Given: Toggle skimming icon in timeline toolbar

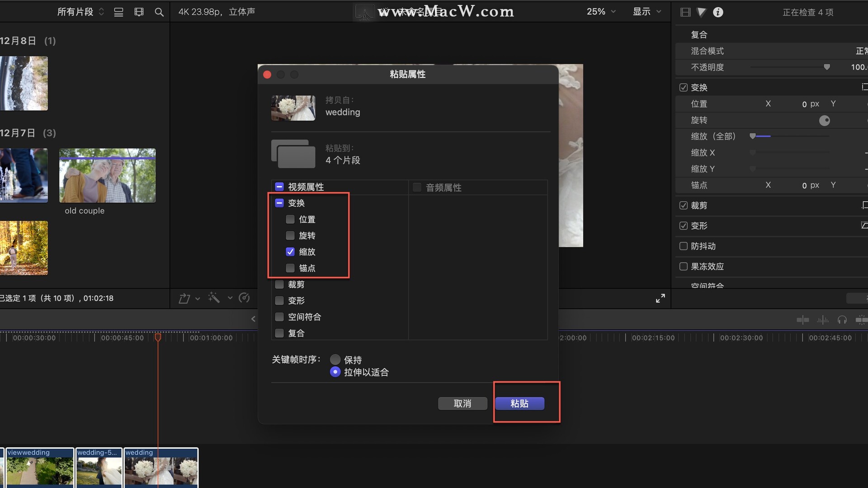Looking at the screenshot, I should (803, 320).
